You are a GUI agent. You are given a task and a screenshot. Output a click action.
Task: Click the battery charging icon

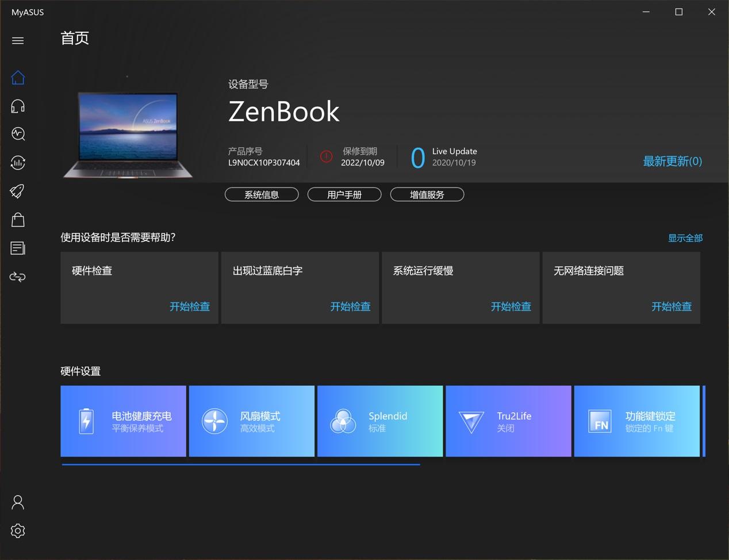pos(86,421)
